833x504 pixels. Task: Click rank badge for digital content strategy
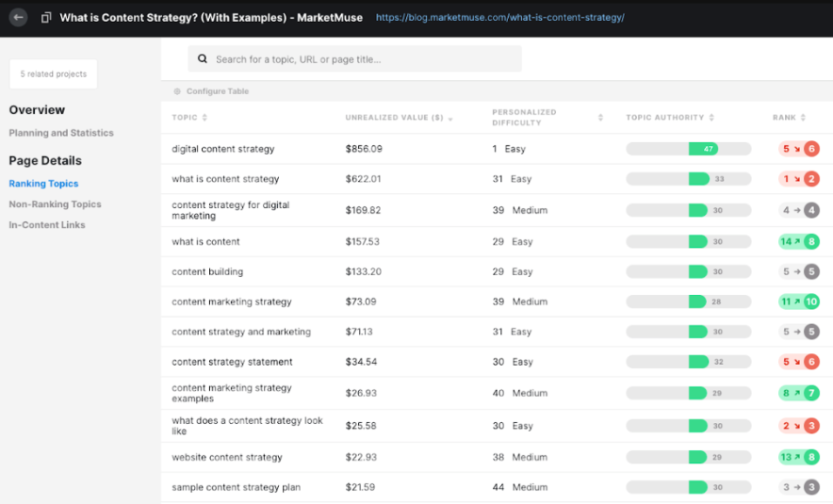pyautogui.click(x=799, y=149)
